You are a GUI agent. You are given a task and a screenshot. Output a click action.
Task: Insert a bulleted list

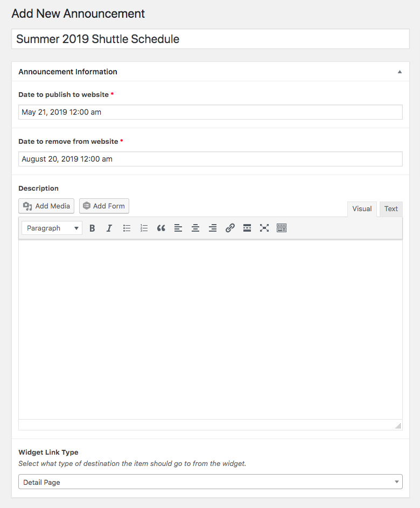(127, 228)
